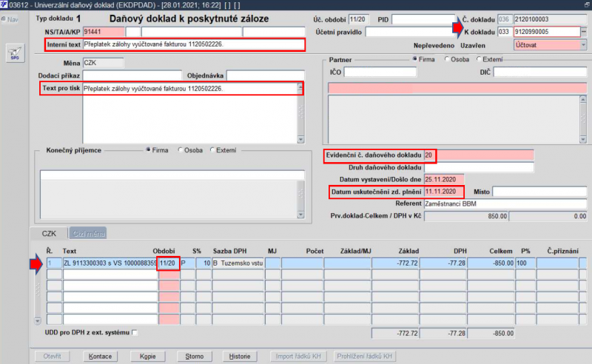
Task: Click the Měna field showing CZK
Action: pos(103,63)
